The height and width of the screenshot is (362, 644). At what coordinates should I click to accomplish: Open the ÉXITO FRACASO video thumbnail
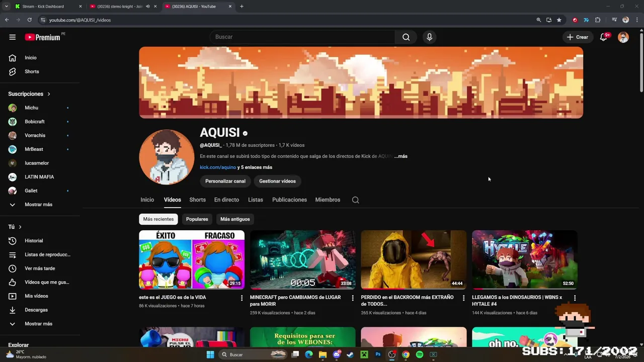(x=192, y=260)
